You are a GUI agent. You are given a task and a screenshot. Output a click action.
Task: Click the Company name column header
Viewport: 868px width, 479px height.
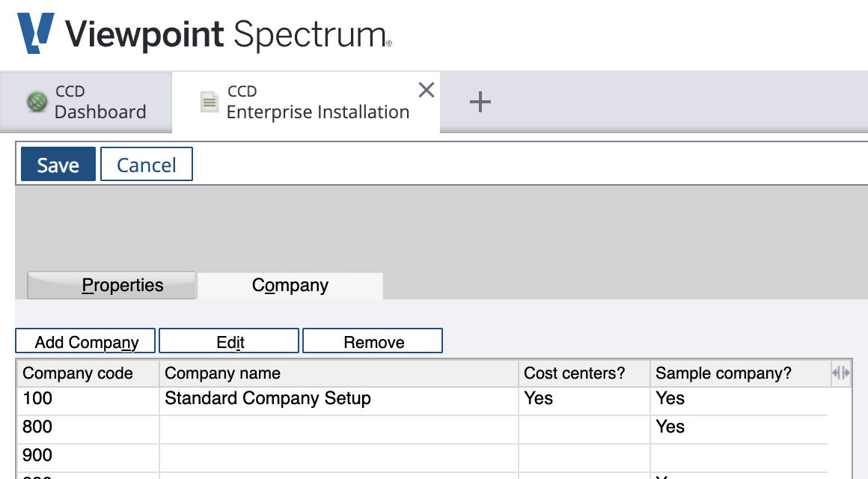point(339,373)
